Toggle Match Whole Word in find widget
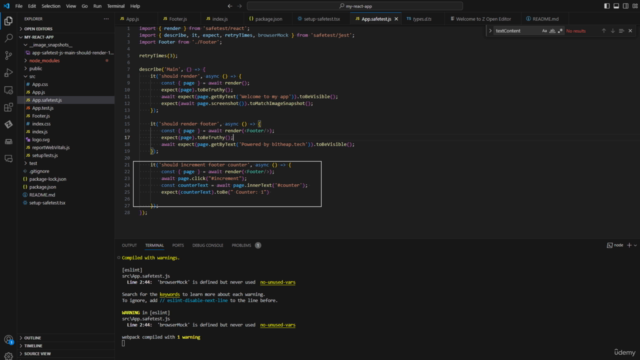Viewport: 640px width, 360px height. point(552,31)
